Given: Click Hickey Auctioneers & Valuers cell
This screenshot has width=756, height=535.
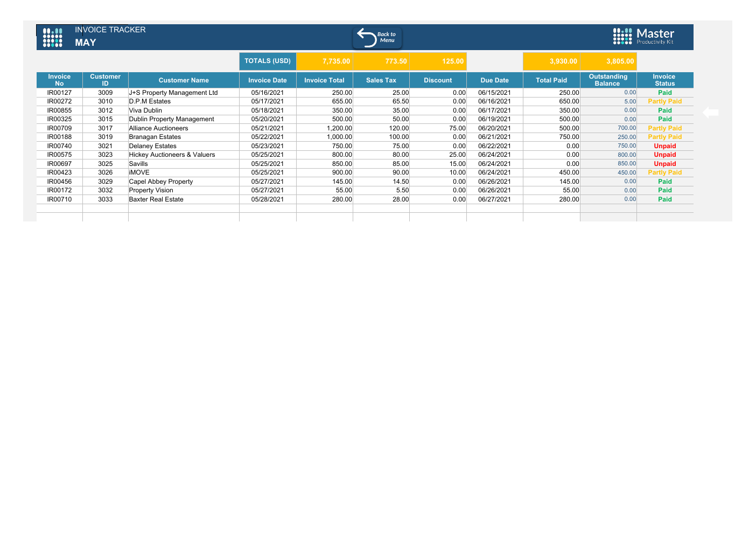Looking at the screenshot, I should click(184, 155).
